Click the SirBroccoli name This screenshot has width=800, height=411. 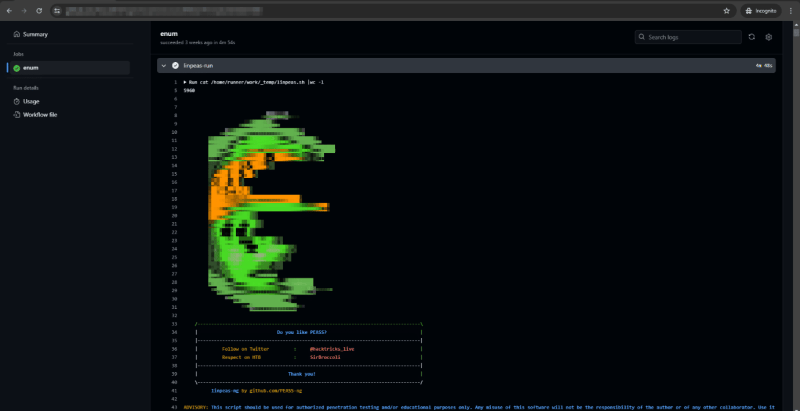pyautogui.click(x=325, y=357)
